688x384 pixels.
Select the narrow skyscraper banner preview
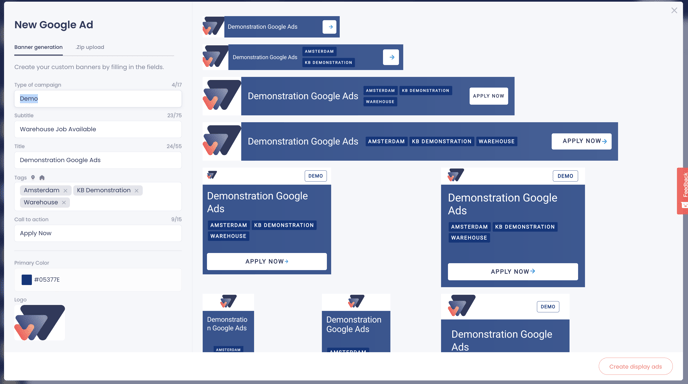coord(228,323)
